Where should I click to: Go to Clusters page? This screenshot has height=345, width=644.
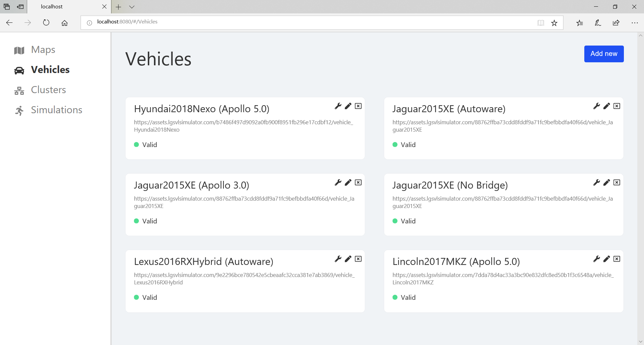(x=48, y=90)
